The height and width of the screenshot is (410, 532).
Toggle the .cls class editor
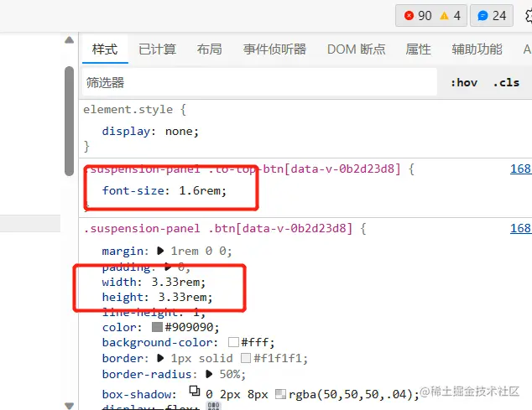[x=506, y=82]
